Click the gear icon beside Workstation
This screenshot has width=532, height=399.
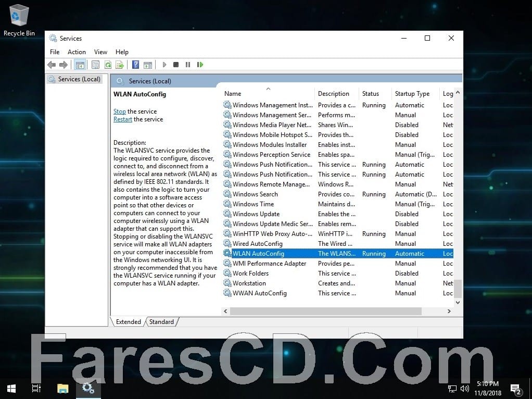(227, 283)
